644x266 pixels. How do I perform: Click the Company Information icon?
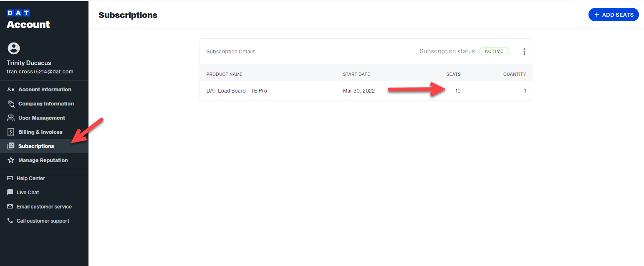pos(10,103)
